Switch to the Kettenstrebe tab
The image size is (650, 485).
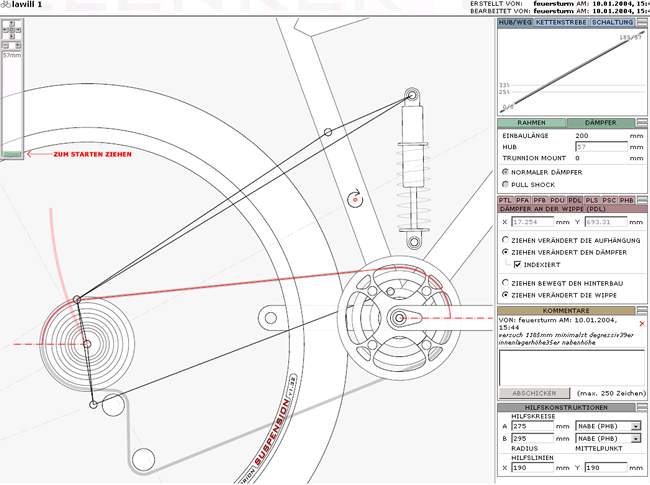pyautogui.click(x=560, y=21)
